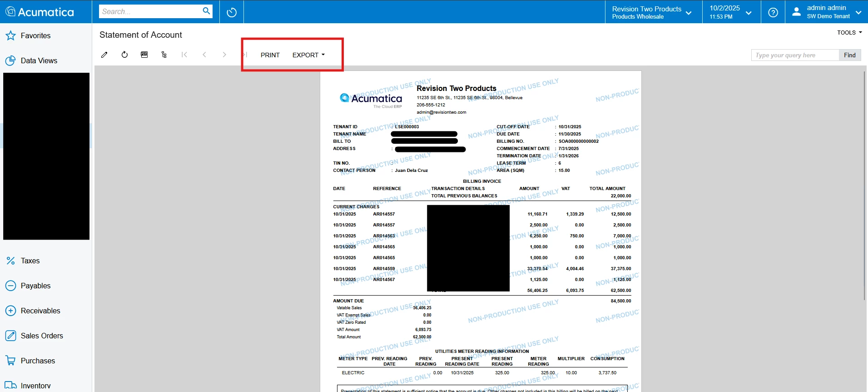Screen dimensions: 868x392
Task: Click the amount due 84,500.00 value
Action: pyautogui.click(x=621, y=301)
